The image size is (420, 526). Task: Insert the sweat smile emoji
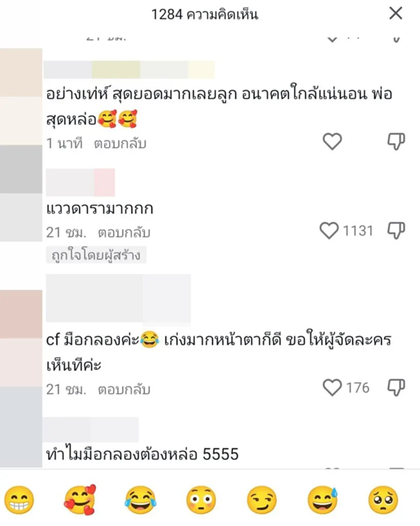coord(322,500)
